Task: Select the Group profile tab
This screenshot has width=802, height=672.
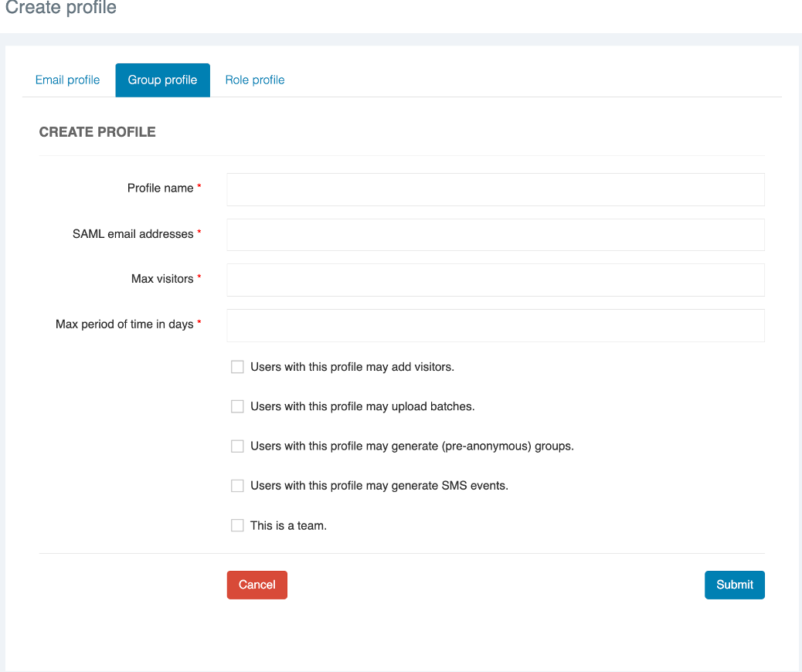Action: [162, 80]
